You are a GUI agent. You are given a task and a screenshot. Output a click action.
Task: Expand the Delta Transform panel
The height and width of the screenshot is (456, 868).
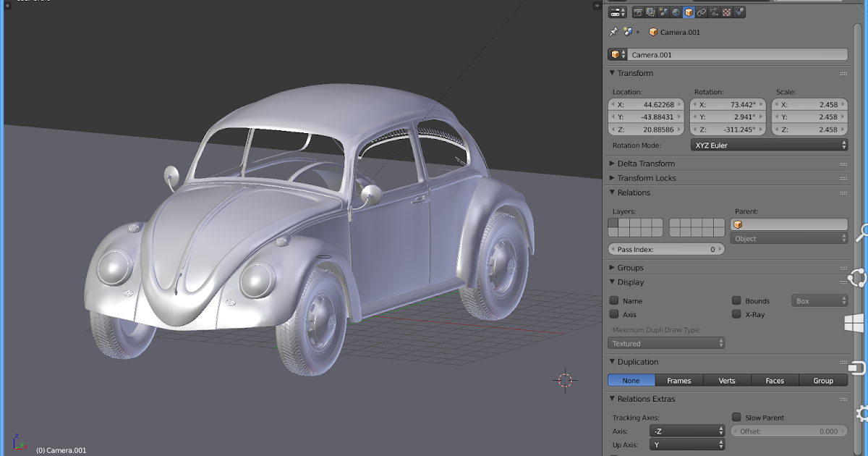[x=646, y=164]
